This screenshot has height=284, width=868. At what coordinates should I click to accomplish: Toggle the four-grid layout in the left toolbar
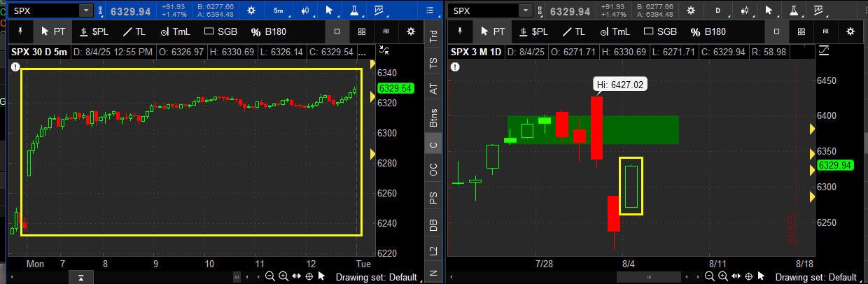[361, 31]
